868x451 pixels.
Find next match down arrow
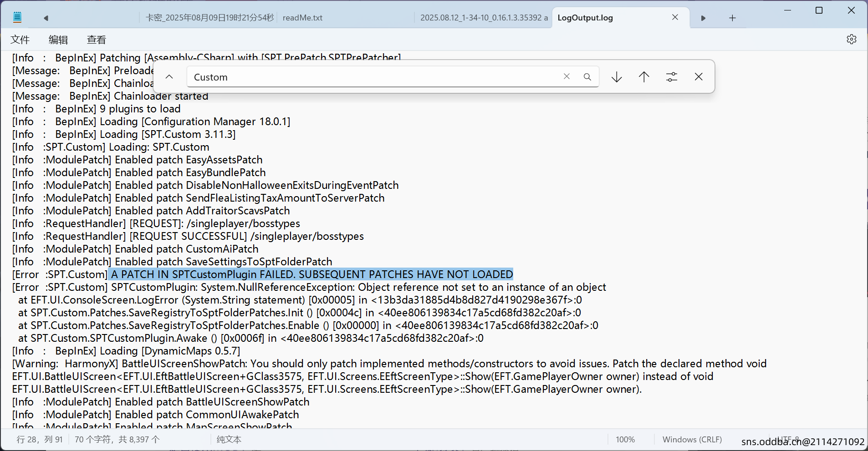coord(617,77)
